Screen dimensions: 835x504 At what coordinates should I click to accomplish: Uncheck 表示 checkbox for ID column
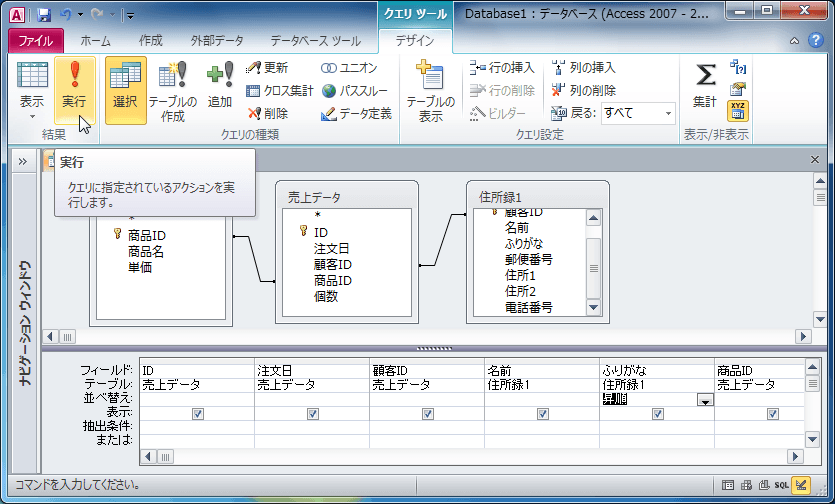198,414
